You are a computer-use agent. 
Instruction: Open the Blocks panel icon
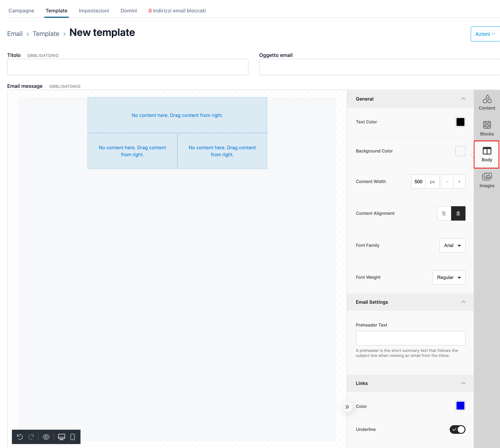click(x=487, y=128)
